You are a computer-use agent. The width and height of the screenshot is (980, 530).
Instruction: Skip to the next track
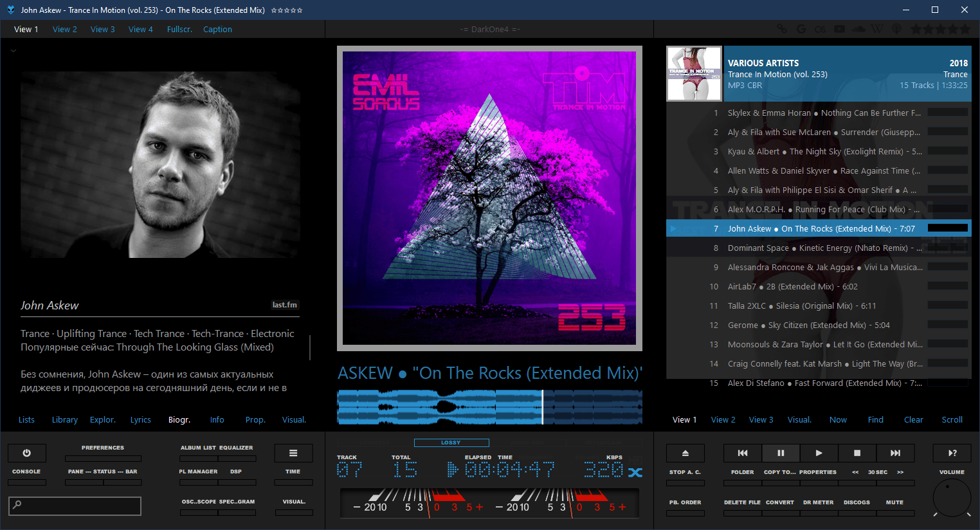(895, 453)
